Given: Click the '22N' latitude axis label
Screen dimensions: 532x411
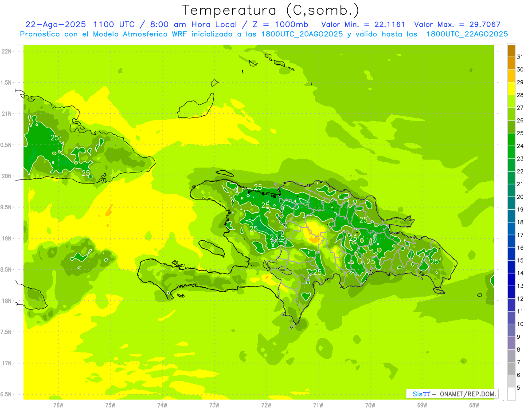Looking at the screenshot, I should [7, 51].
